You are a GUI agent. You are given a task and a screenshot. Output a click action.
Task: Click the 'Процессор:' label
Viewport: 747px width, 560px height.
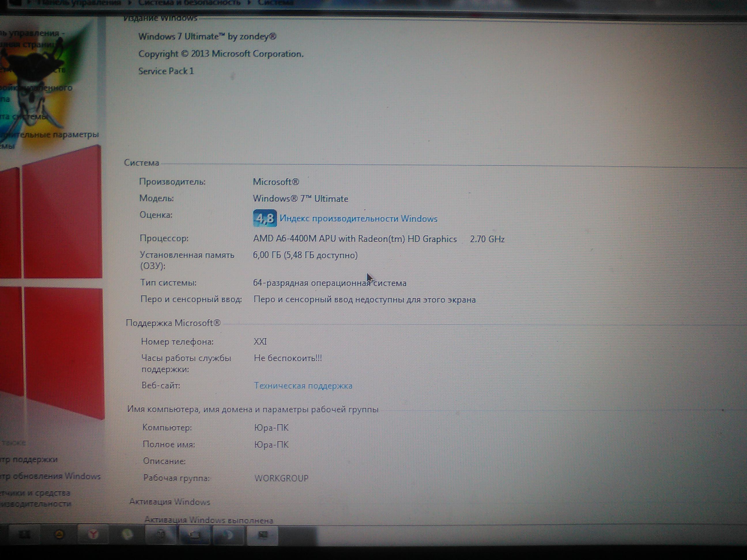(164, 238)
